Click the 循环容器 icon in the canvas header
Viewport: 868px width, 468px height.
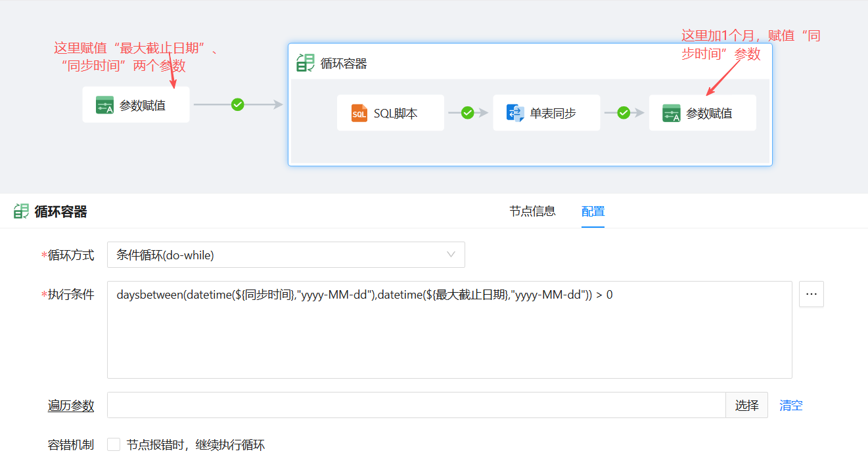(x=306, y=63)
